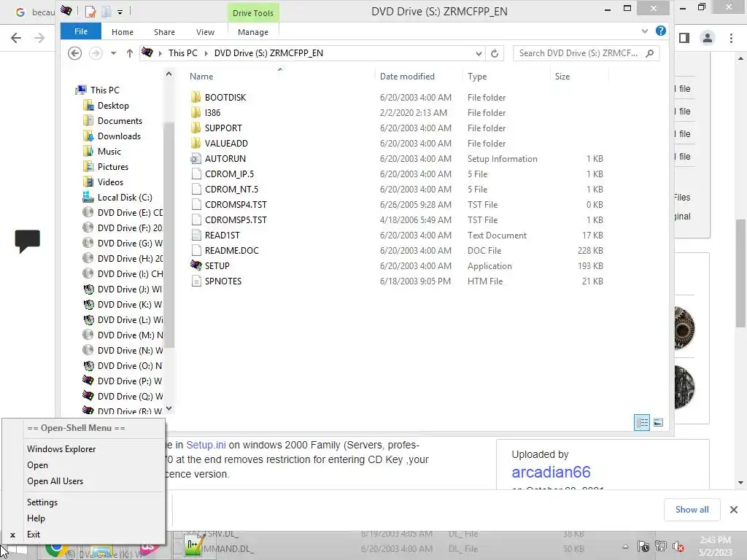
Task: Click the Properties quick access icon
Action: coord(90,12)
